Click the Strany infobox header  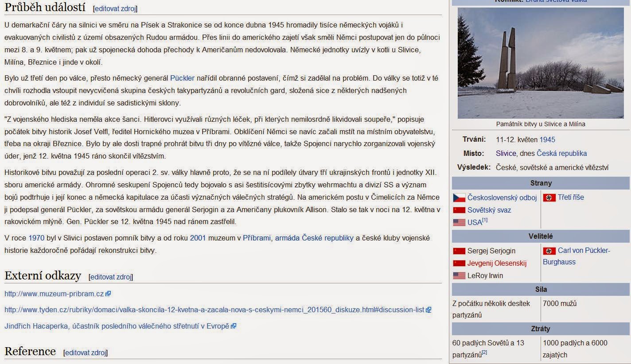coord(541,183)
